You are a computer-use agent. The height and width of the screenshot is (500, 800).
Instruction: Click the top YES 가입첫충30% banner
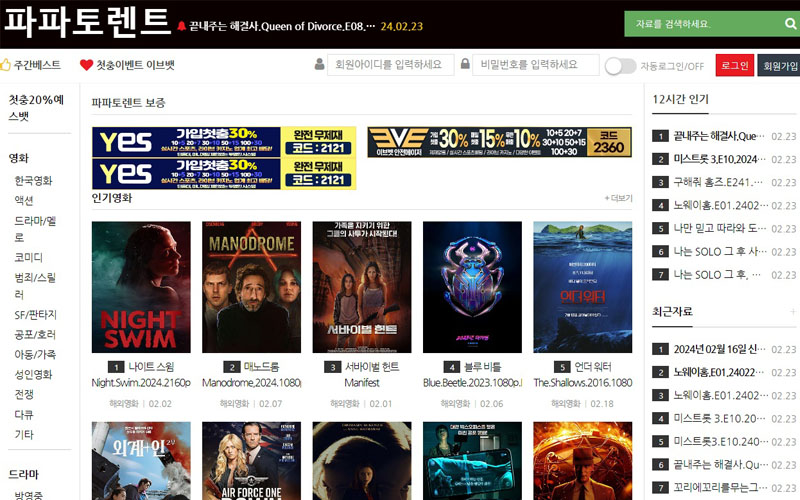[x=224, y=142]
